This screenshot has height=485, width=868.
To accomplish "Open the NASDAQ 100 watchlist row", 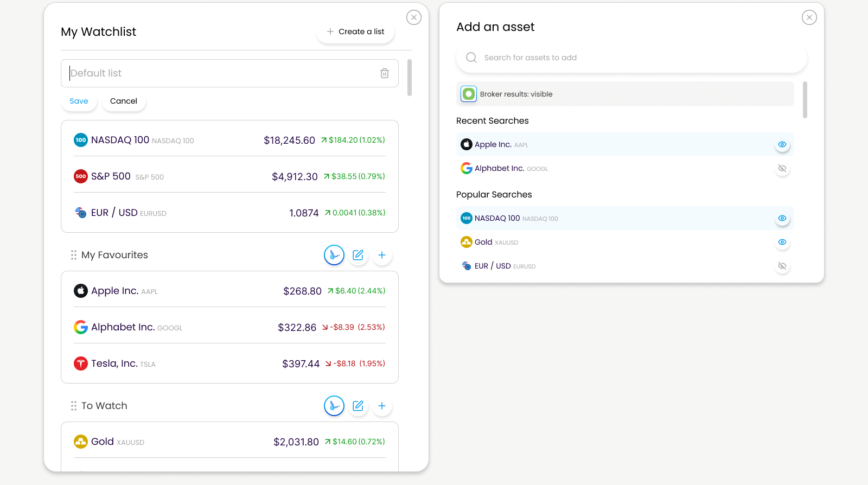I will (x=229, y=140).
